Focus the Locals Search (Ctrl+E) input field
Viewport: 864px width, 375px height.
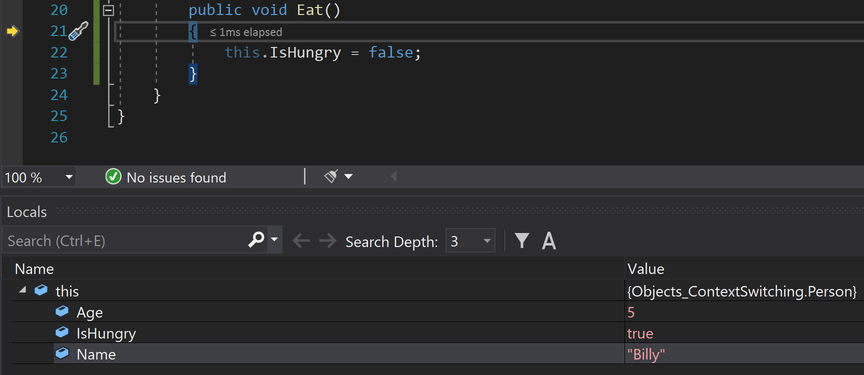[x=125, y=241]
